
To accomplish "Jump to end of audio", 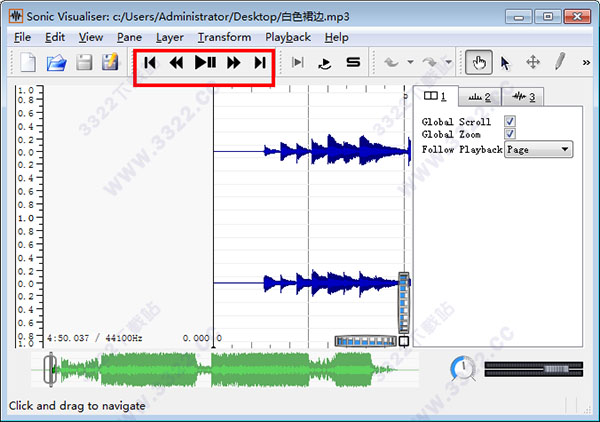I will (x=260, y=62).
